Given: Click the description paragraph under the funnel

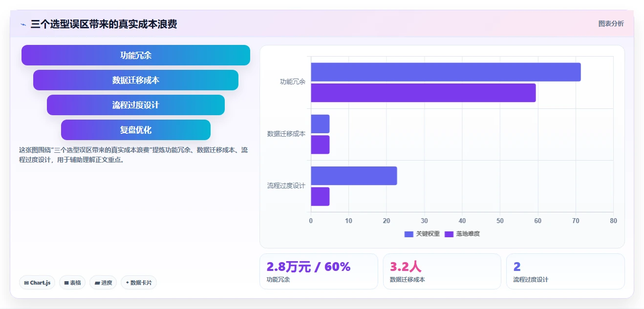Looking at the screenshot, I should [x=133, y=155].
